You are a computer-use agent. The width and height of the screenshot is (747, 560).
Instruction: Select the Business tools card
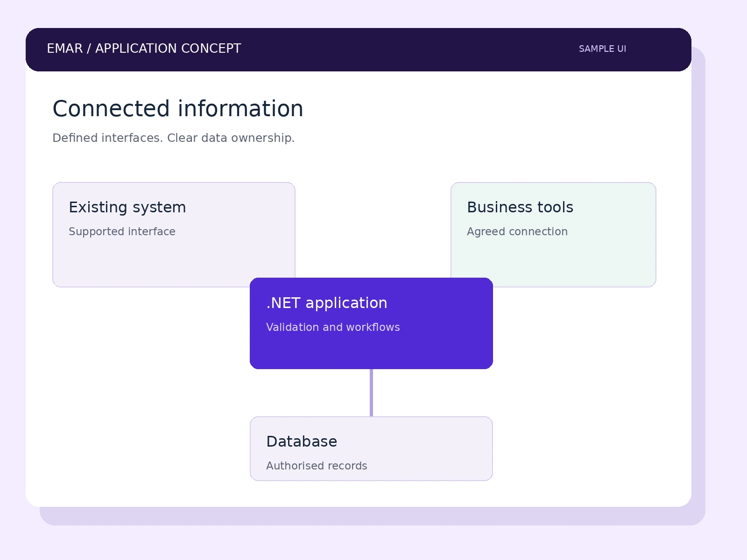pyautogui.click(x=553, y=234)
